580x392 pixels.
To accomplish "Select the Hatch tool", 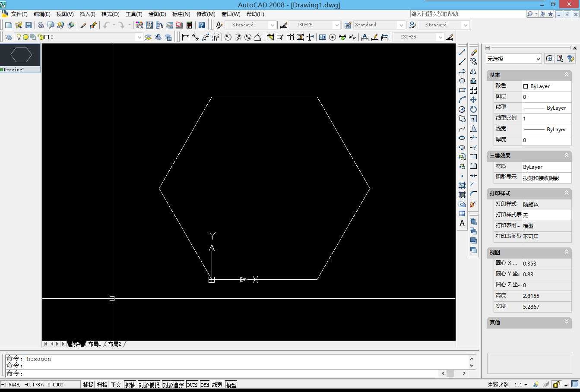I will [x=462, y=185].
